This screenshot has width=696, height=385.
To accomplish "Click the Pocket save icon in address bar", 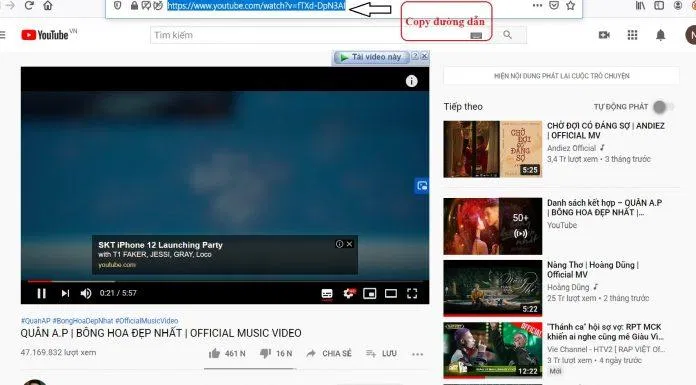I will (554, 6).
